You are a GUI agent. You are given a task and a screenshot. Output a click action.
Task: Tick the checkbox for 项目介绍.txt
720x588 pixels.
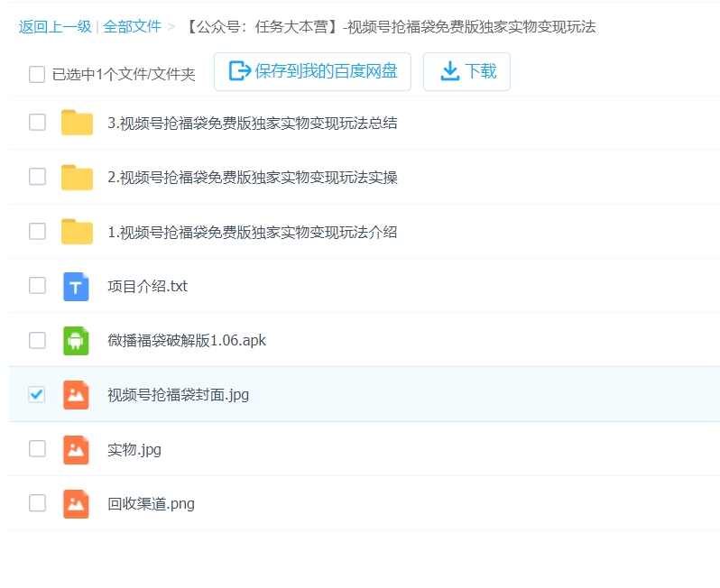37,285
